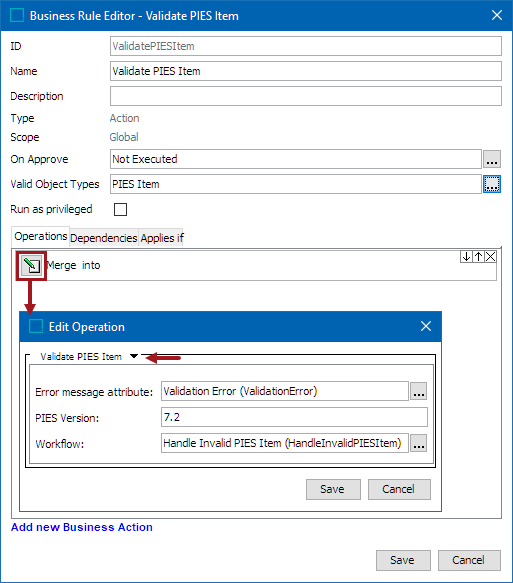This screenshot has width=513, height=583.
Task: Save the Business Rule Editor changes
Action: [403, 560]
